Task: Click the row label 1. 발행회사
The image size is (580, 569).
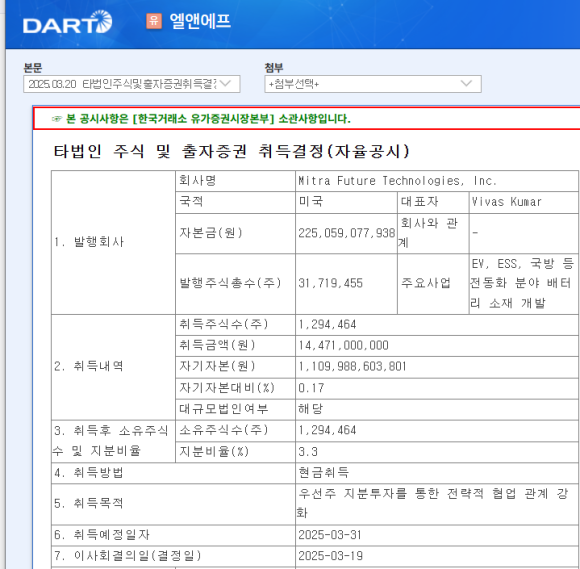Action: pyautogui.click(x=89, y=242)
